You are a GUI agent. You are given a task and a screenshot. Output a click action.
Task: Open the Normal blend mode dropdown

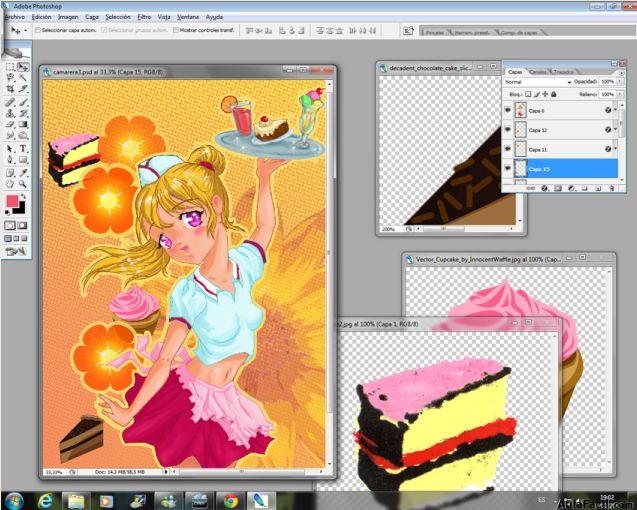tap(537, 82)
